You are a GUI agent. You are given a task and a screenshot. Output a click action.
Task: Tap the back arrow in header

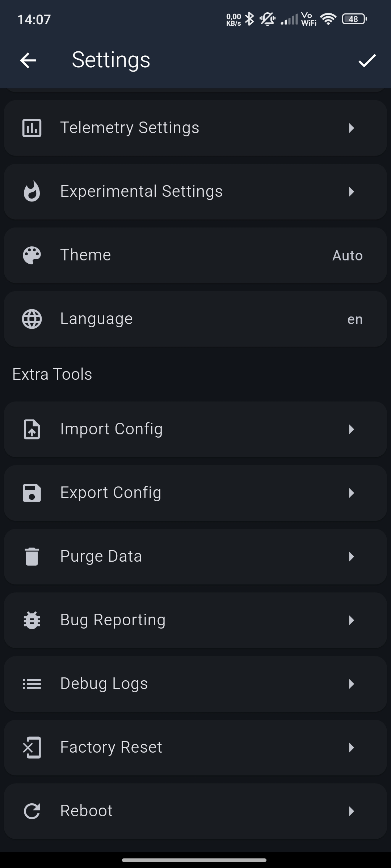pos(28,60)
